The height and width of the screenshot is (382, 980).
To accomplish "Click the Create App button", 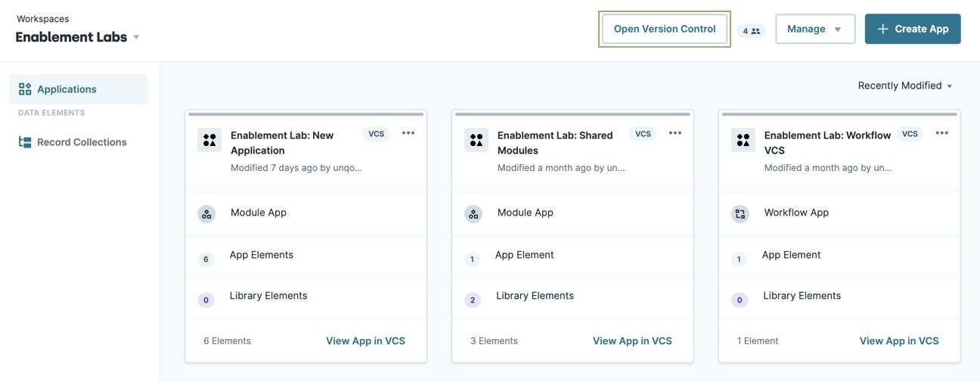I will (x=913, y=29).
